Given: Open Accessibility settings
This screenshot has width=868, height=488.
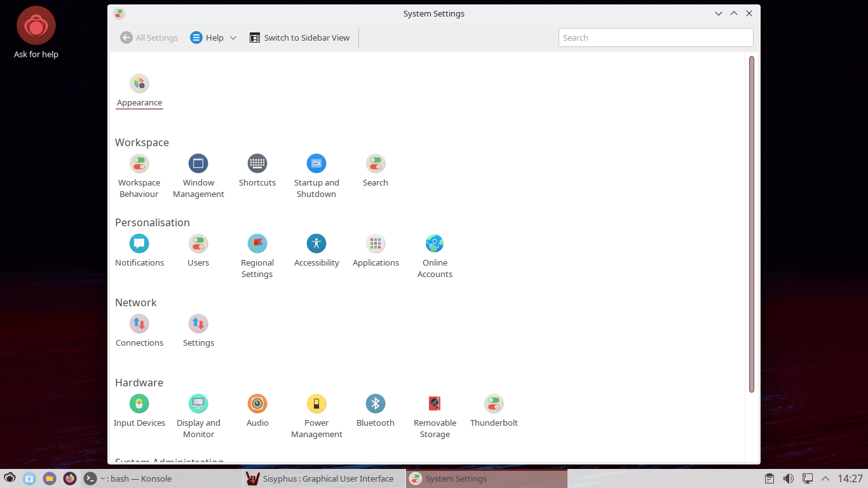Looking at the screenshot, I should pyautogui.click(x=316, y=251).
